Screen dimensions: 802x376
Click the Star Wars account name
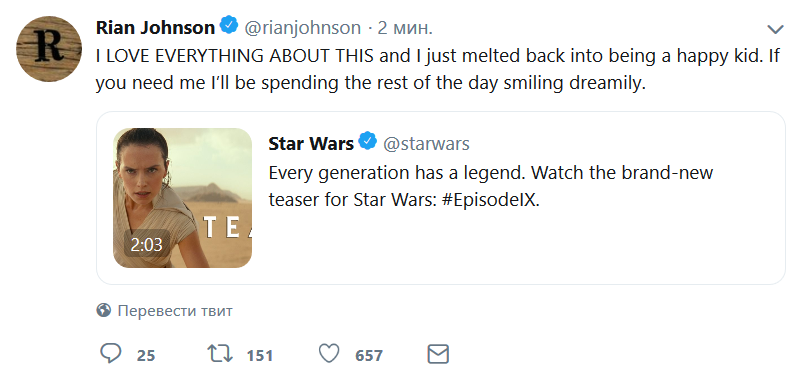tap(311, 144)
